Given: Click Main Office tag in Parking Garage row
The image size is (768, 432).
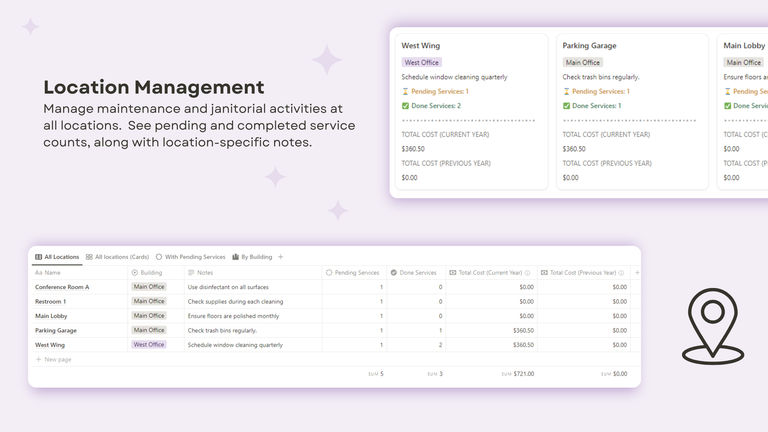Looking at the screenshot, I should pyautogui.click(x=149, y=330).
